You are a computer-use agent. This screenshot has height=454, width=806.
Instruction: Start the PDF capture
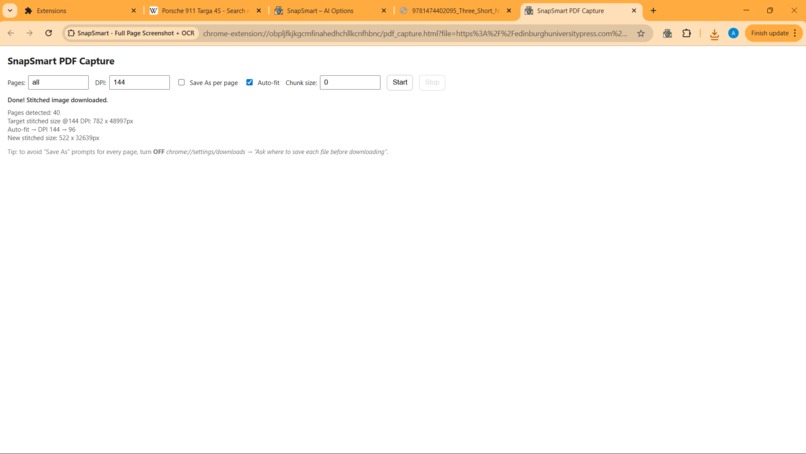(x=400, y=82)
